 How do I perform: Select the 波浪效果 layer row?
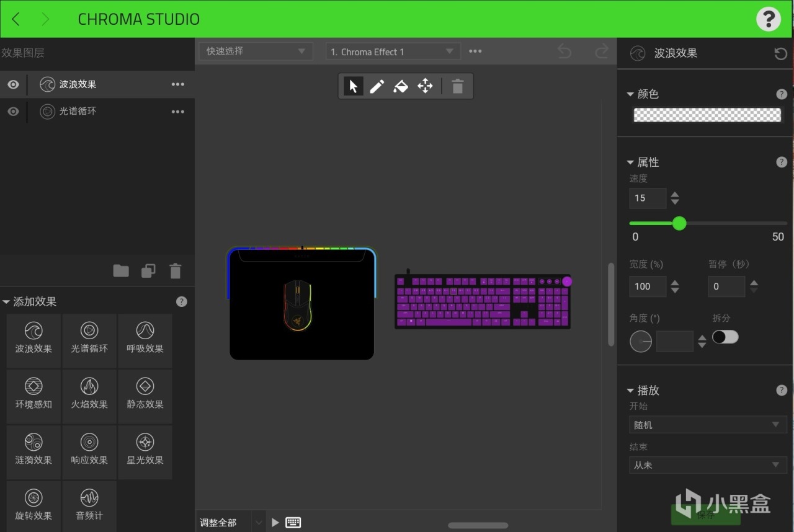coord(97,84)
